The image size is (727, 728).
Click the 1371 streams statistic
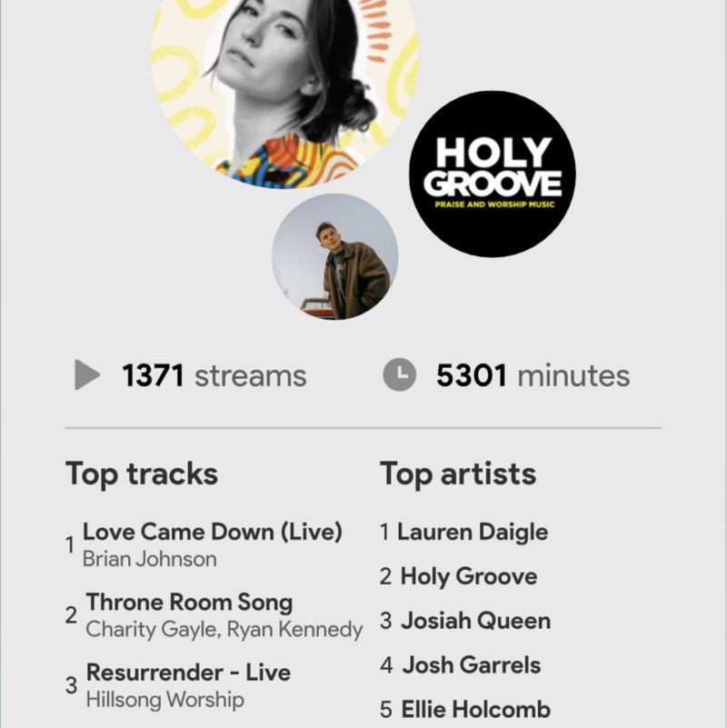coord(214,375)
